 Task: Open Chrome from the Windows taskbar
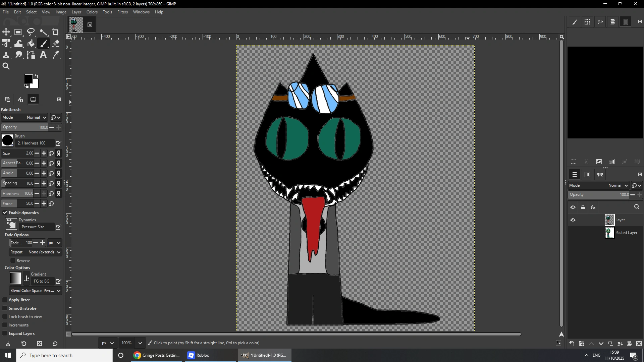[157, 356]
